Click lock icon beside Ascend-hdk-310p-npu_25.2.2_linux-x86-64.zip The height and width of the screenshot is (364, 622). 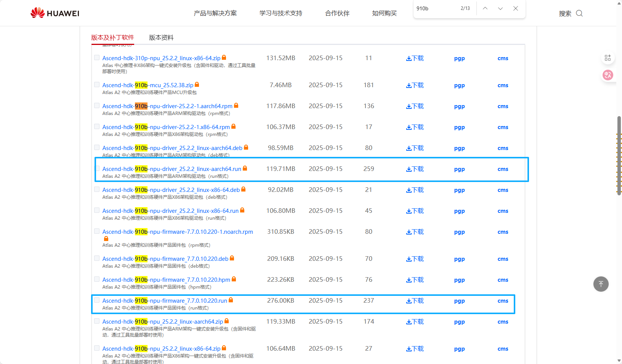coord(224,57)
